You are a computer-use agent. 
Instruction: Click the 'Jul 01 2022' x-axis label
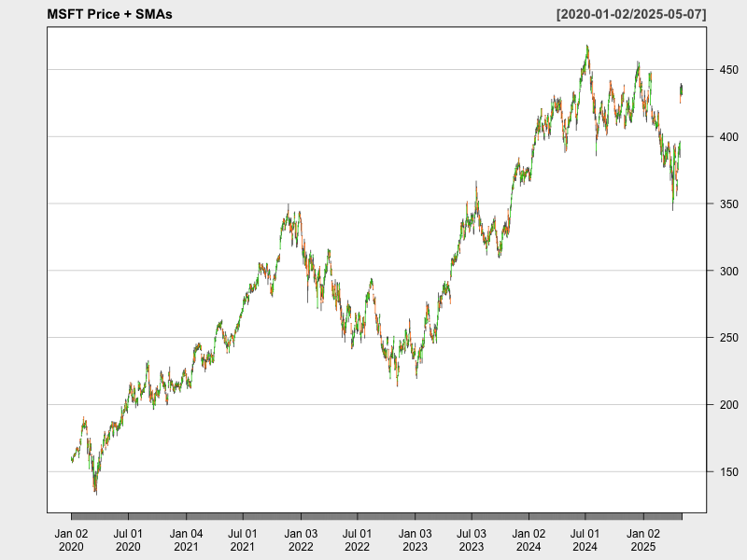click(358, 540)
